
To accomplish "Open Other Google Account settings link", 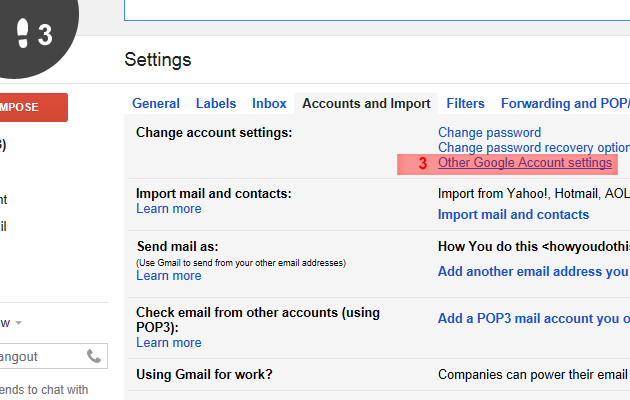I will (x=525, y=163).
